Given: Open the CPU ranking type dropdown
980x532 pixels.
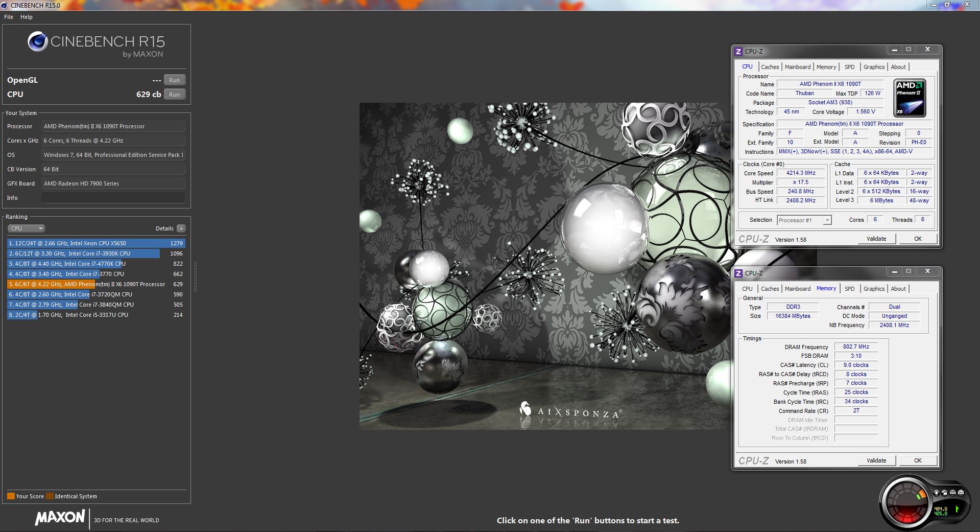Looking at the screenshot, I should (27, 228).
